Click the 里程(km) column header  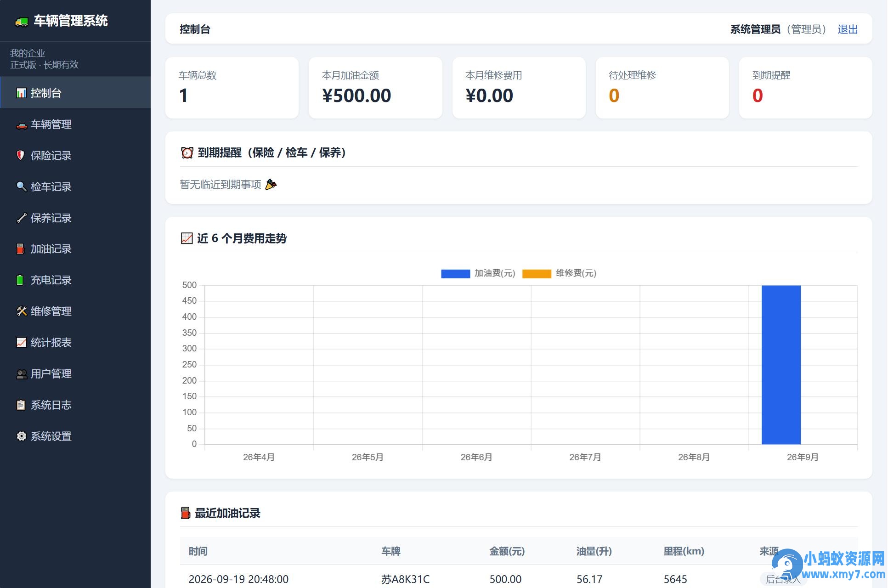click(x=684, y=551)
